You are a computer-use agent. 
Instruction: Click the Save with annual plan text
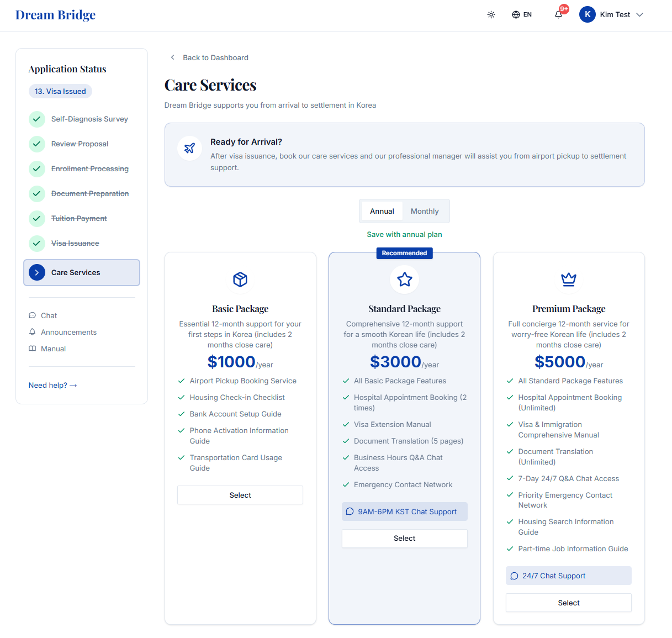tap(404, 234)
